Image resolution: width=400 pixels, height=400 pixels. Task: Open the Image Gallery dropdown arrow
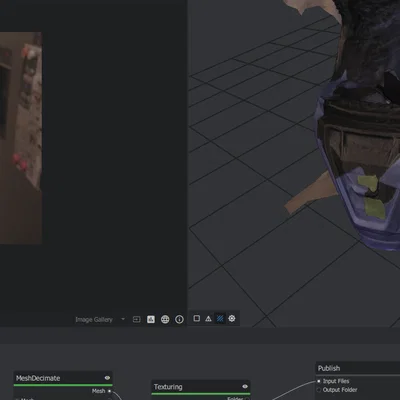pyautogui.click(x=123, y=319)
